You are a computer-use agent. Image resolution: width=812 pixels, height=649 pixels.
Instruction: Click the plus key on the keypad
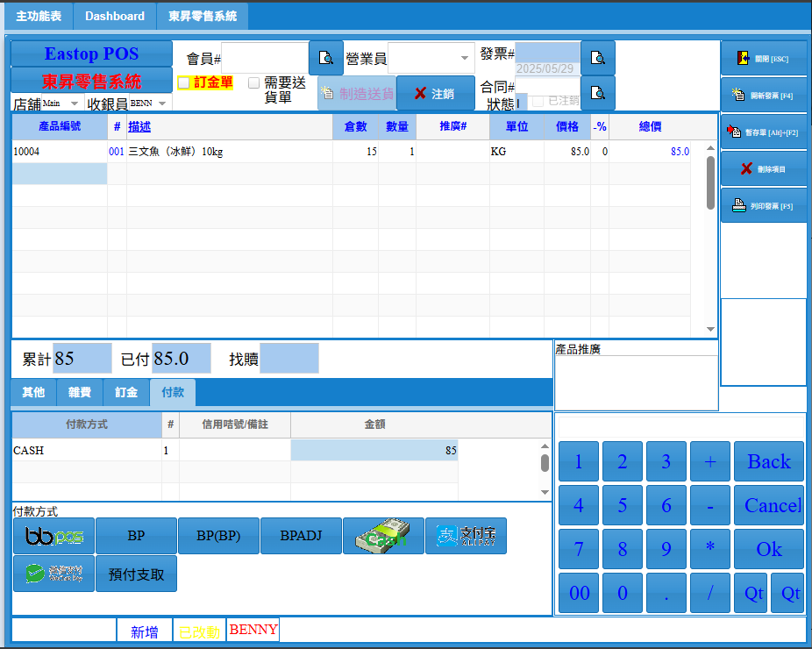point(710,461)
